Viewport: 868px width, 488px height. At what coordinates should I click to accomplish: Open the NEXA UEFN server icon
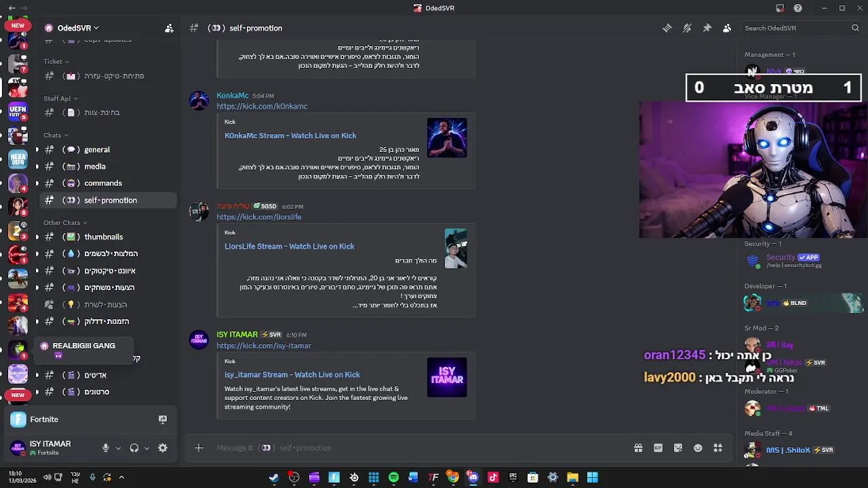pos(18,159)
